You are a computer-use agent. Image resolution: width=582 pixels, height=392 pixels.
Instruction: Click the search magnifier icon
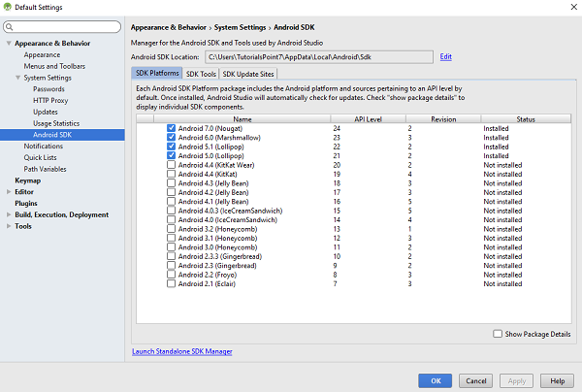pos(13,26)
